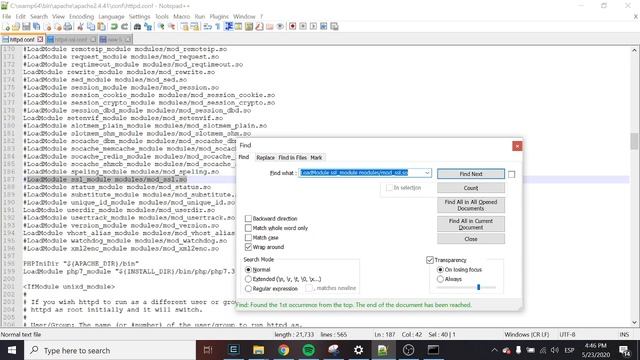Select Regular expression search mode
This screenshot has width=640, height=360.
point(248,289)
